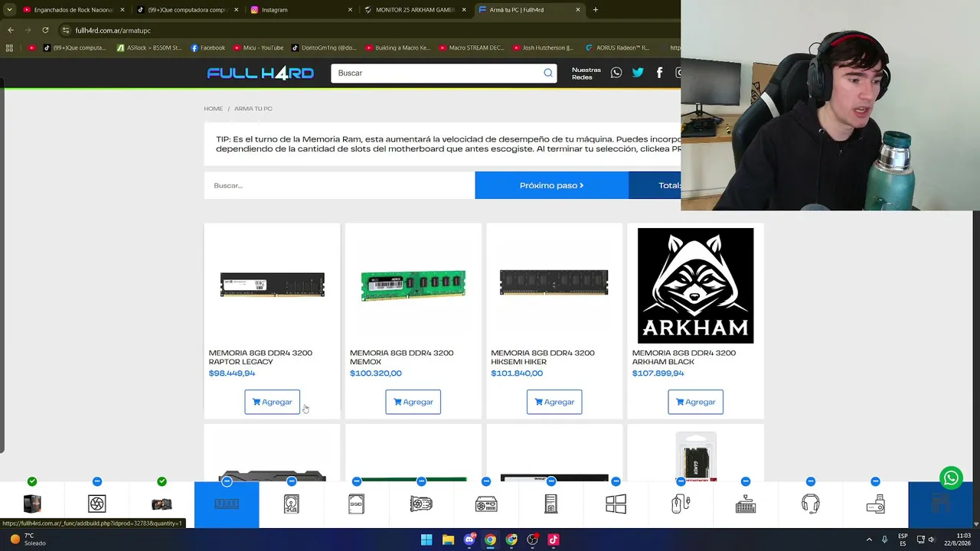Image resolution: width=980 pixels, height=551 pixels.
Task: Add RAPTOR LEGACY memory with Agregar
Action: pos(272,402)
